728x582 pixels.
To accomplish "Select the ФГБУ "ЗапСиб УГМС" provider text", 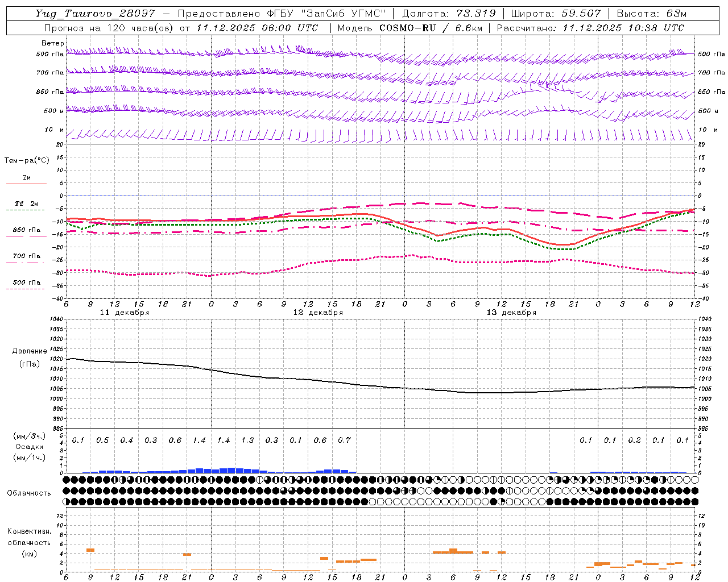I will tap(326, 14).
